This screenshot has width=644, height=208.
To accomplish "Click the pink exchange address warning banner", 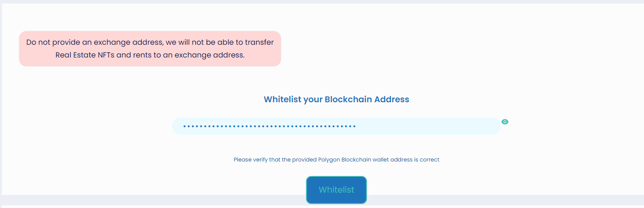I will (x=150, y=49).
